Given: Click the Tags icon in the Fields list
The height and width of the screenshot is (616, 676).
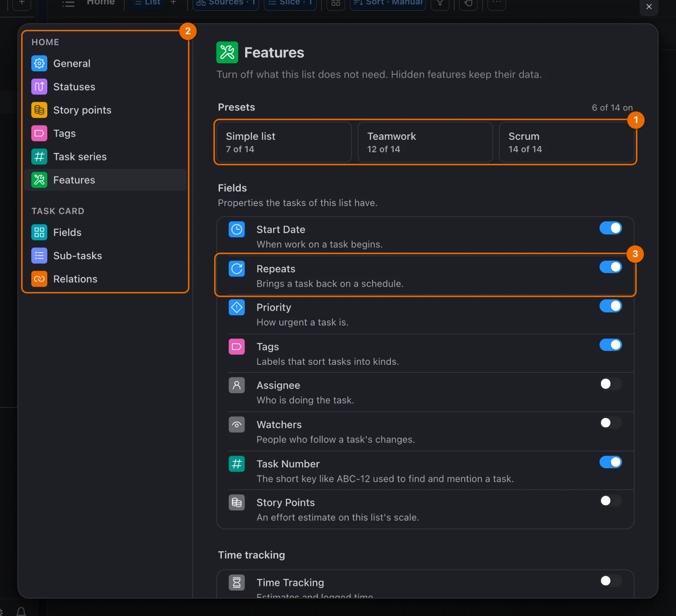Looking at the screenshot, I should pos(237,347).
